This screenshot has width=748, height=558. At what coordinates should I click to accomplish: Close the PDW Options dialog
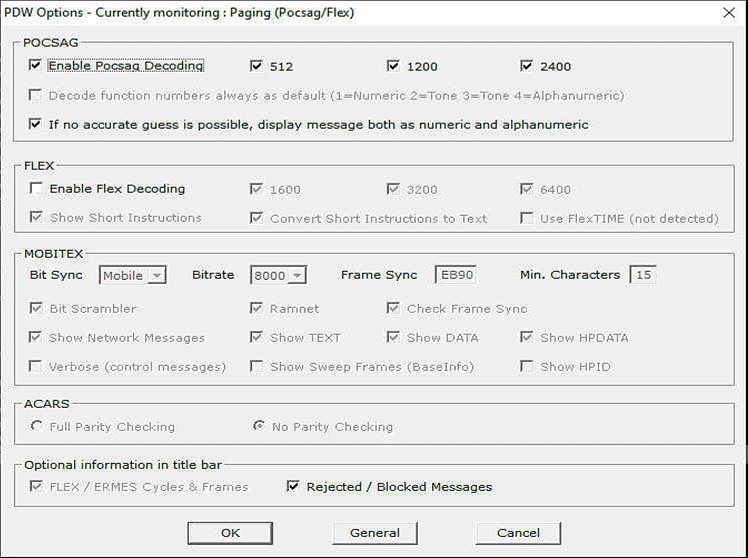click(729, 13)
